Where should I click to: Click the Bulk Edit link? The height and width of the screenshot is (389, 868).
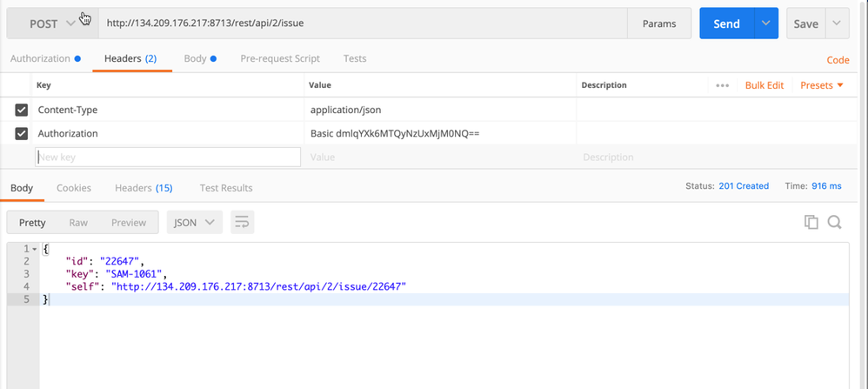pyautogui.click(x=764, y=85)
